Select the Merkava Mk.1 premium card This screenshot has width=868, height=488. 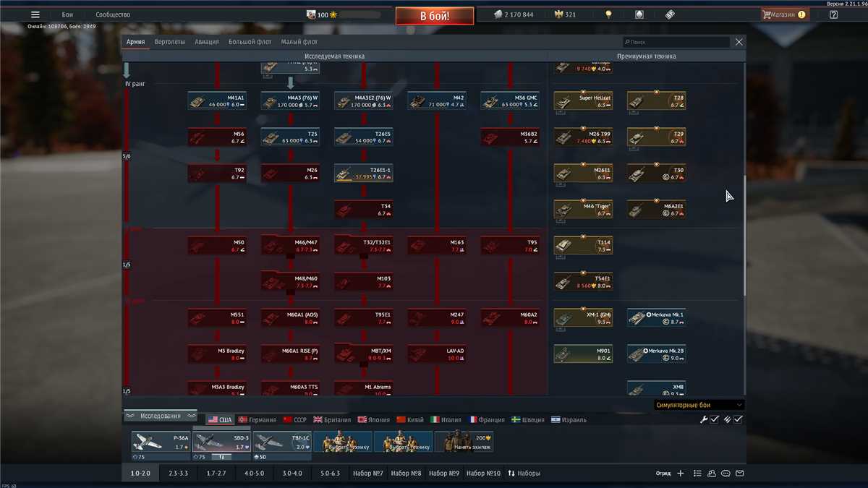[x=657, y=317]
